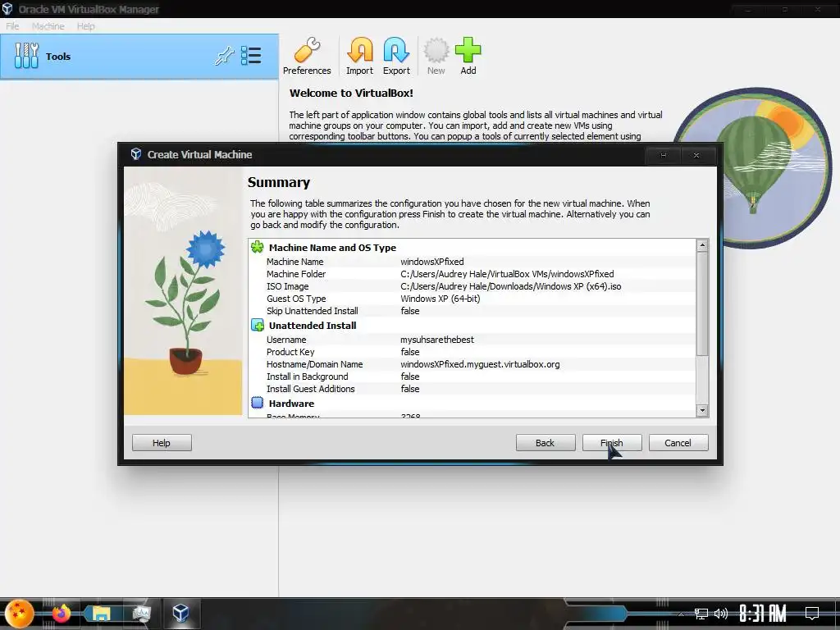
Task: Click the Skip Unattended Install row
Action: [x=472, y=311]
